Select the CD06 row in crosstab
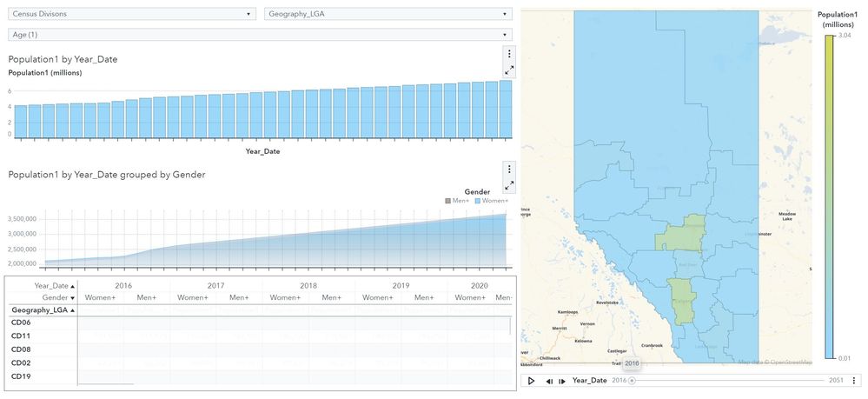 click(x=21, y=323)
